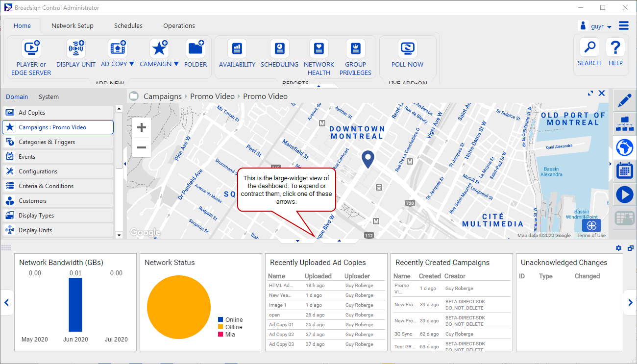Screen dimensions: 637x364
Task: Open the hamburger main menu
Action: 624,25
